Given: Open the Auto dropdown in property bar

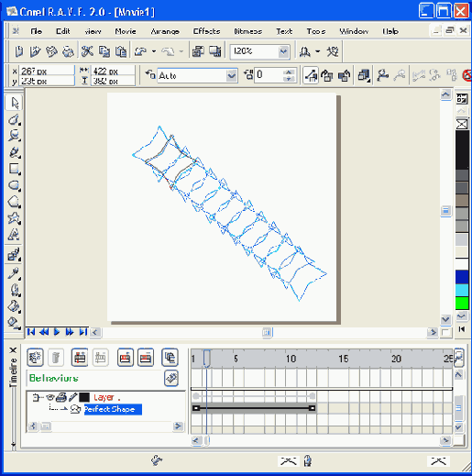Looking at the screenshot, I should (x=231, y=75).
